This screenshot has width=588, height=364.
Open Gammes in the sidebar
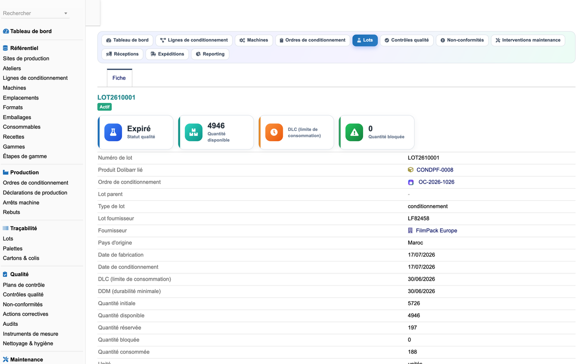[x=14, y=147]
